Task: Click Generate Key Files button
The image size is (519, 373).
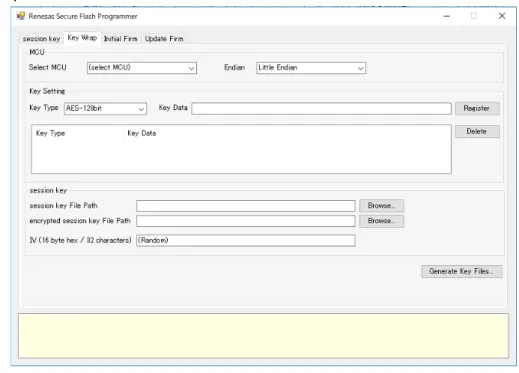Action: 461,271
